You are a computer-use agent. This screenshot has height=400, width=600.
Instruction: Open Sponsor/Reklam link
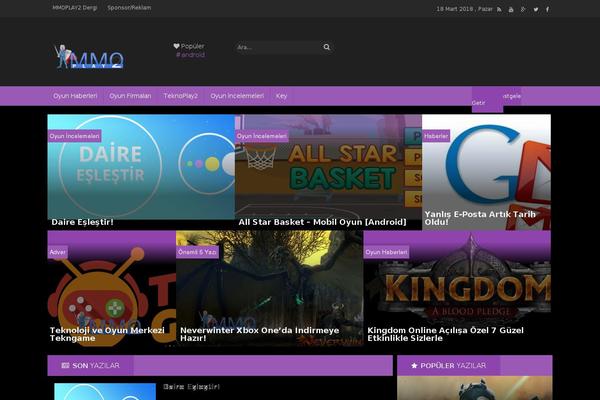pyautogui.click(x=129, y=8)
